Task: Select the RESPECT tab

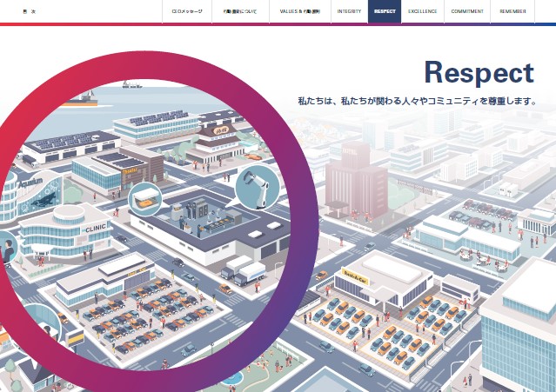Action: pyautogui.click(x=384, y=12)
